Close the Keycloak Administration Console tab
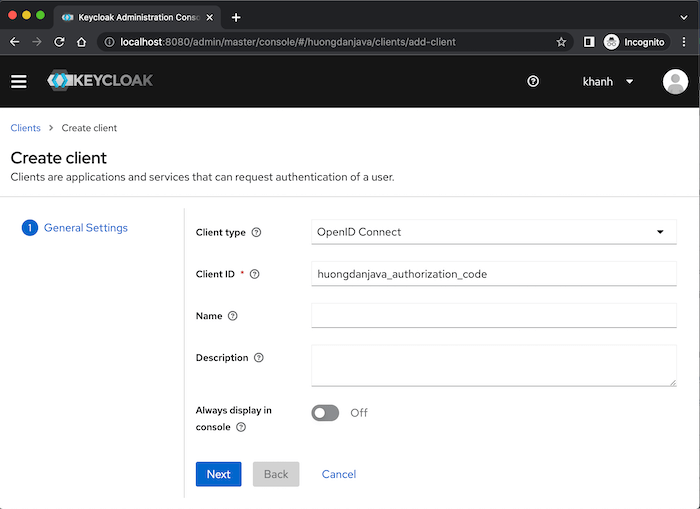This screenshot has height=509, width=700. coord(210,17)
